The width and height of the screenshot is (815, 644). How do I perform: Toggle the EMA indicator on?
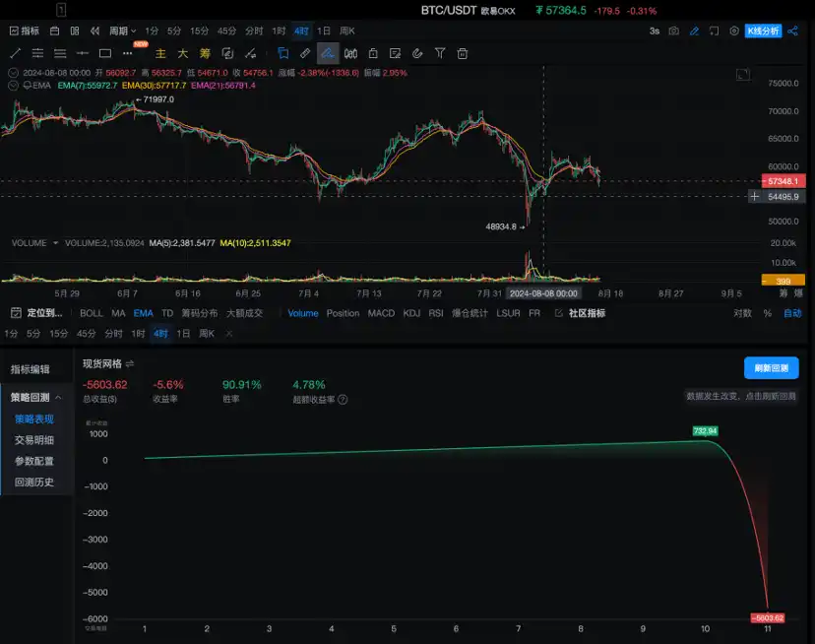click(x=143, y=313)
